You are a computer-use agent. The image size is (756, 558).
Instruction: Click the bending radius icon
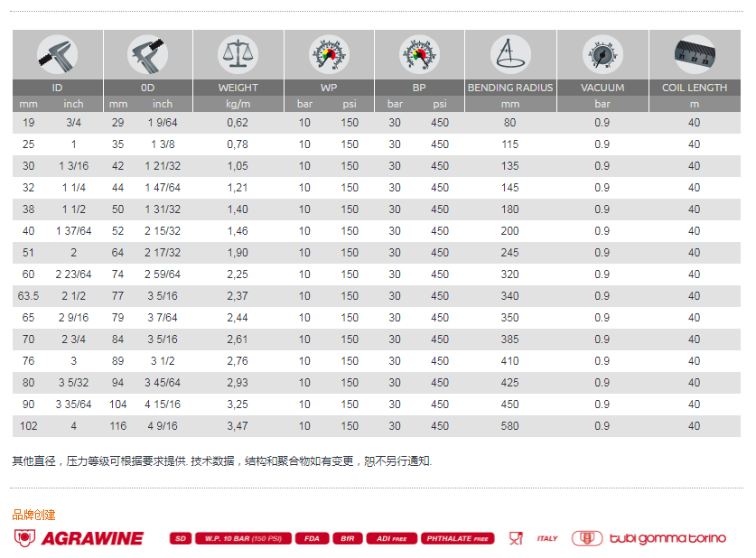[x=510, y=54]
